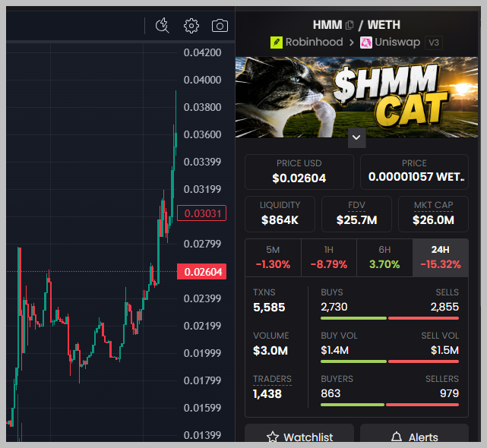Click the 0.01399 price axis label
487x448 pixels.
coord(202,435)
